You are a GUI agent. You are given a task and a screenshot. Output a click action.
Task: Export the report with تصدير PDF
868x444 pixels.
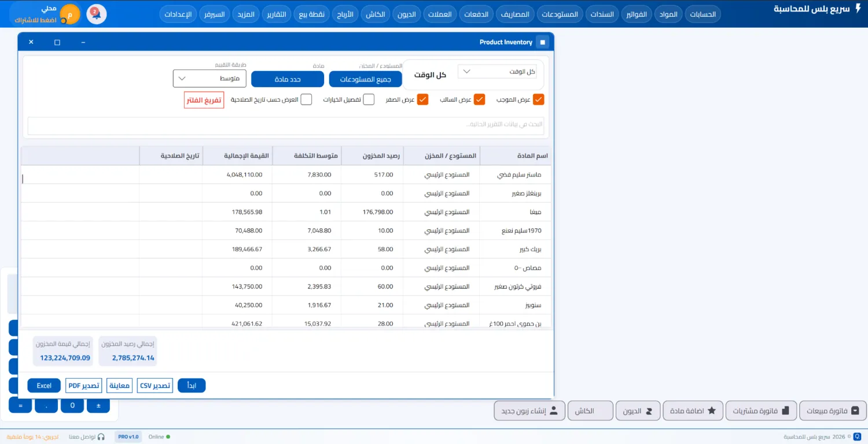coord(84,386)
